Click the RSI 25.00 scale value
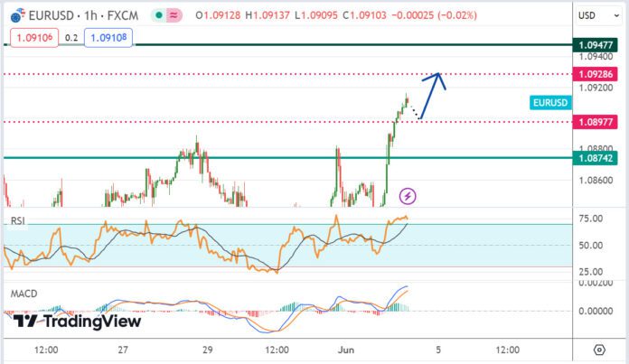629x364 pixels. 590,272
